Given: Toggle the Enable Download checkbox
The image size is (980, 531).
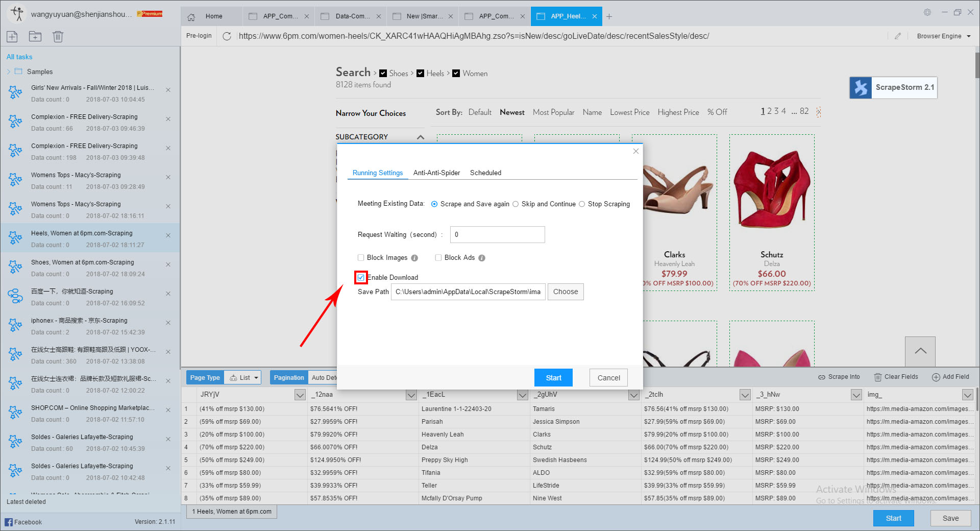Looking at the screenshot, I should click(x=361, y=277).
